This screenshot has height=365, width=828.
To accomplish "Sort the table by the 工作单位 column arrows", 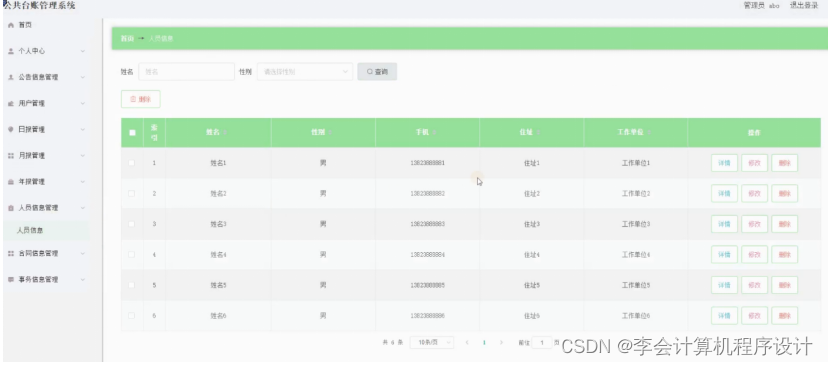I will pos(649,133).
